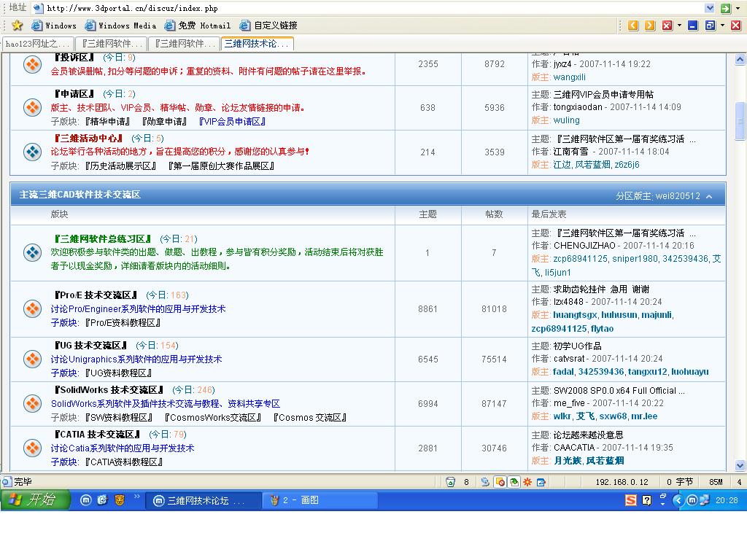Open 『UG资料教程区』 sub-forum

(119, 373)
